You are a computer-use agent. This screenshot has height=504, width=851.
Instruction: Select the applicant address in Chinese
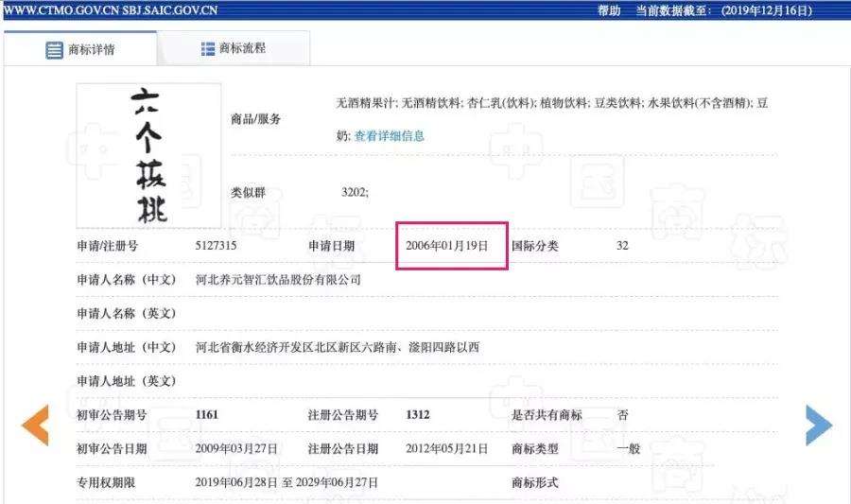pyautogui.click(x=337, y=347)
